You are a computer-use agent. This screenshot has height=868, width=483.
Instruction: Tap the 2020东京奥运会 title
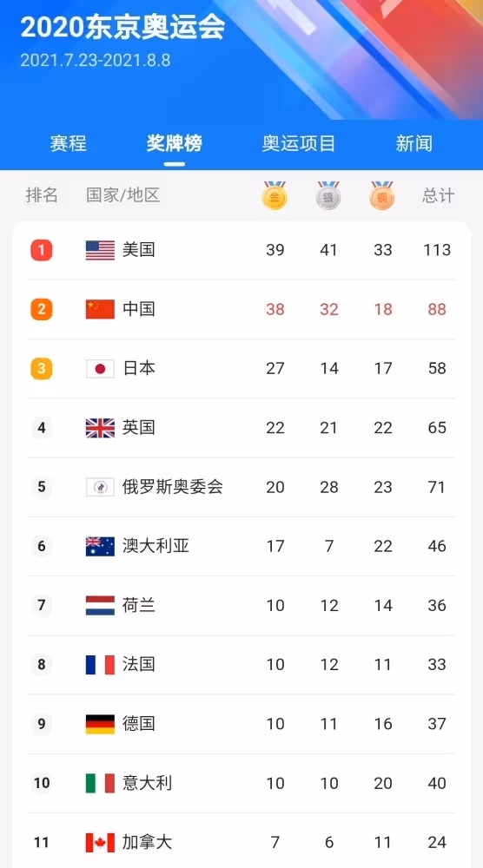tap(123, 28)
